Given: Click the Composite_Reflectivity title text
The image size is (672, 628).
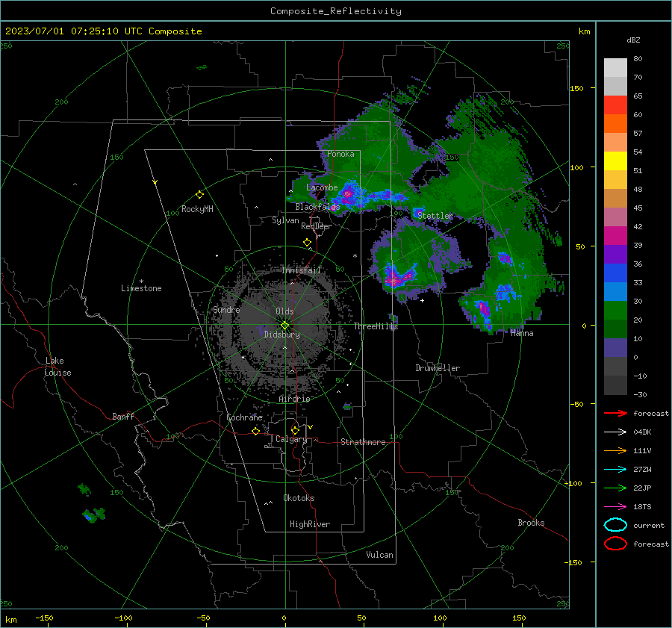Looking at the screenshot, I should tap(336, 11).
